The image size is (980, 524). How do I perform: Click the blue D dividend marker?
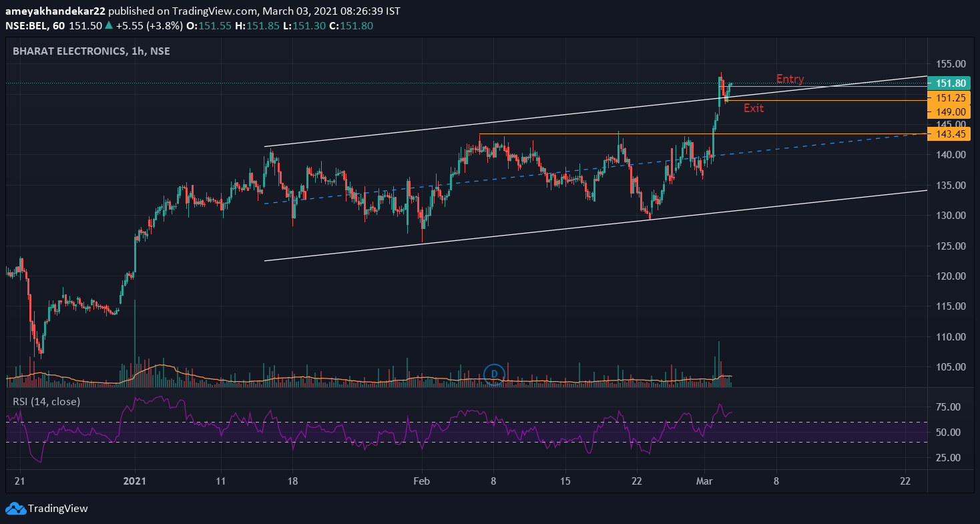(494, 374)
